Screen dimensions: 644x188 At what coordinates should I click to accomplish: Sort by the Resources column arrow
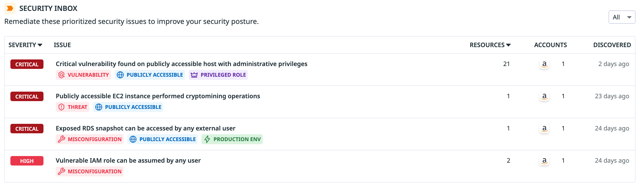click(508, 45)
